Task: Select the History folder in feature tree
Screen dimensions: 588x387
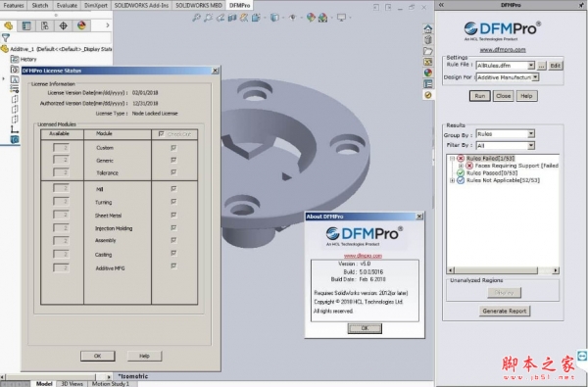Action: tap(24, 59)
